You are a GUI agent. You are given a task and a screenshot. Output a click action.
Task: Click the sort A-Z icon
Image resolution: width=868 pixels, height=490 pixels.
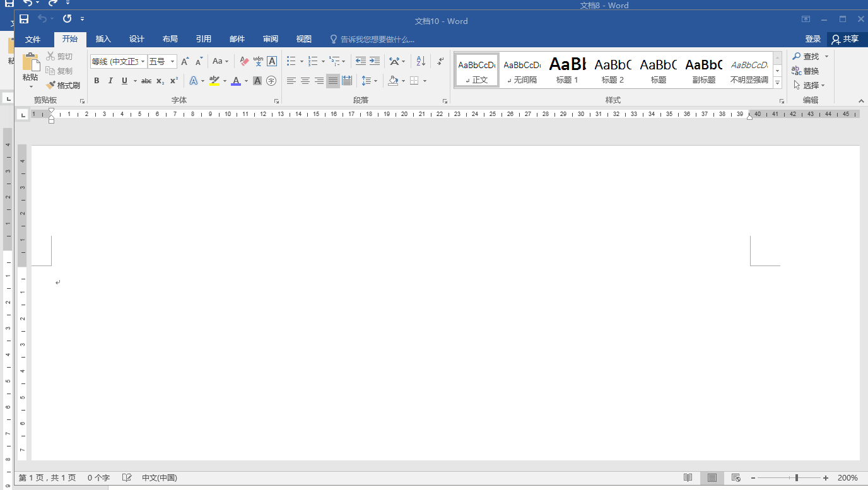click(421, 61)
